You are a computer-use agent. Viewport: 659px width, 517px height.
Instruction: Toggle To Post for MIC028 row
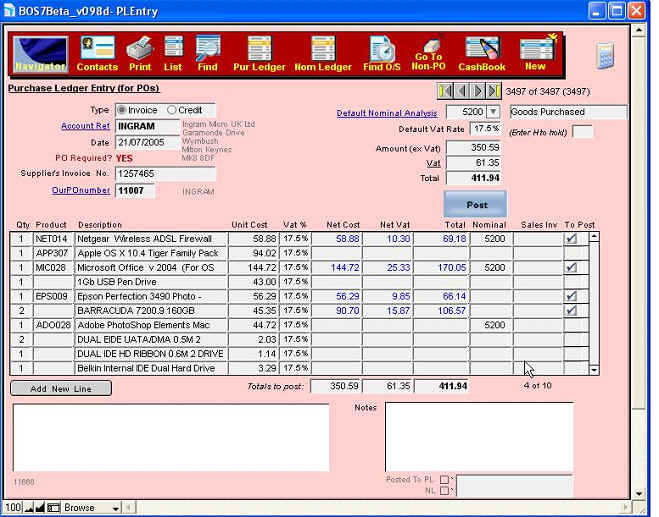tap(572, 267)
